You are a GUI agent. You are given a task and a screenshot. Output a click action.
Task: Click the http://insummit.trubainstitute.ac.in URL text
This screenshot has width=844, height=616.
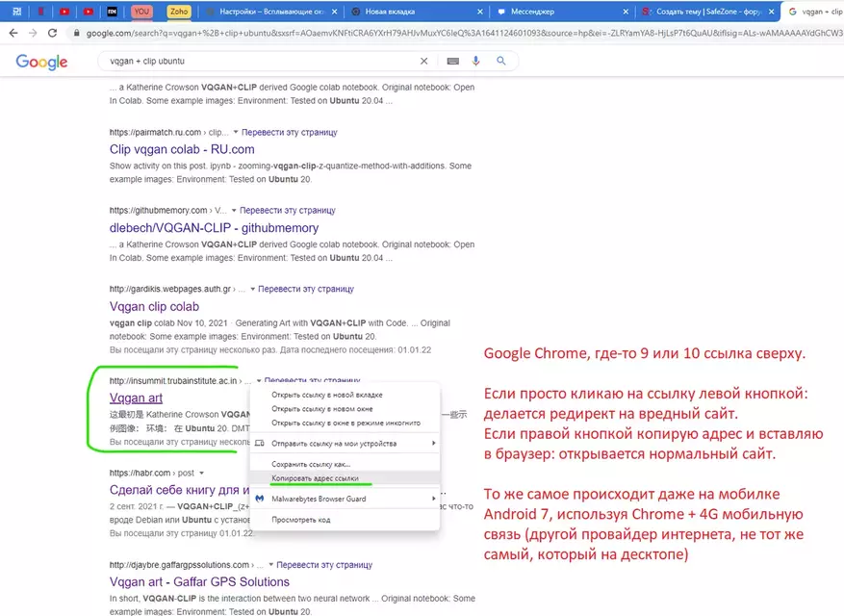(x=173, y=381)
